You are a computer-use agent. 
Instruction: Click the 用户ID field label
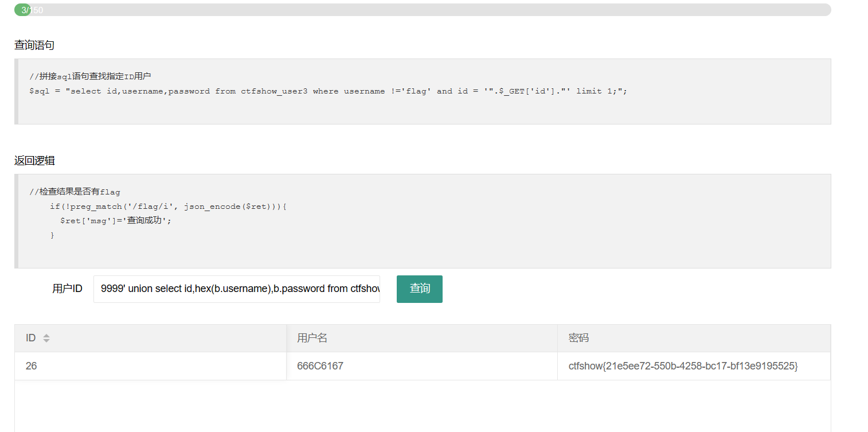click(67, 289)
